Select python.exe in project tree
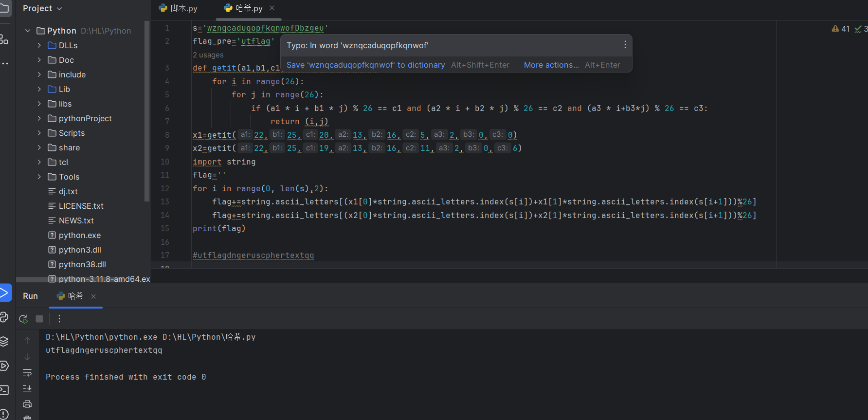 (79, 235)
